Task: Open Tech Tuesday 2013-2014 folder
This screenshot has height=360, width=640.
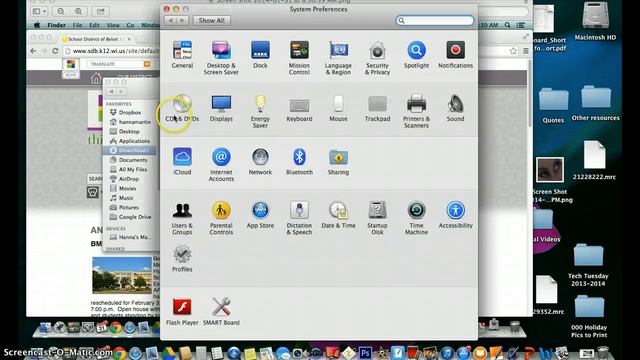Action: click(x=588, y=265)
